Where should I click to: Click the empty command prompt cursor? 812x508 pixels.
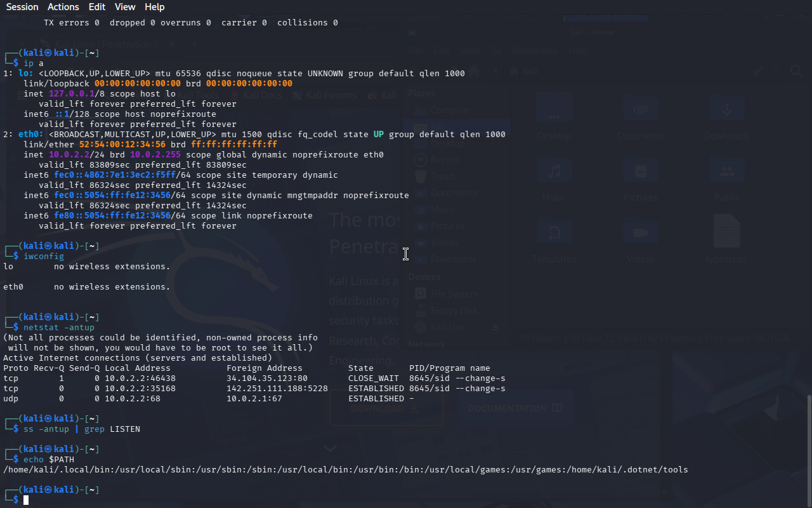[x=26, y=500]
